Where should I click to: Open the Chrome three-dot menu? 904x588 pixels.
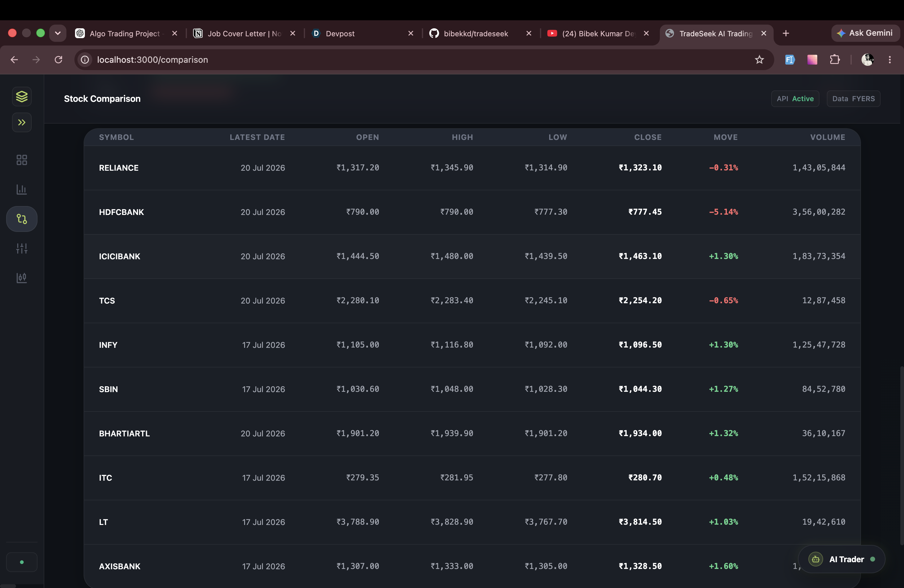(890, 60)
